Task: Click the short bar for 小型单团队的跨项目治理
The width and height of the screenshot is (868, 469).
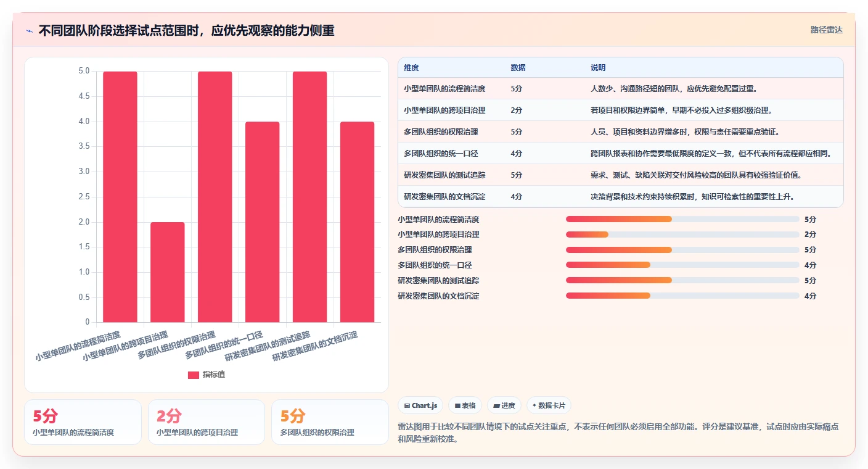Action: (168, 272)
